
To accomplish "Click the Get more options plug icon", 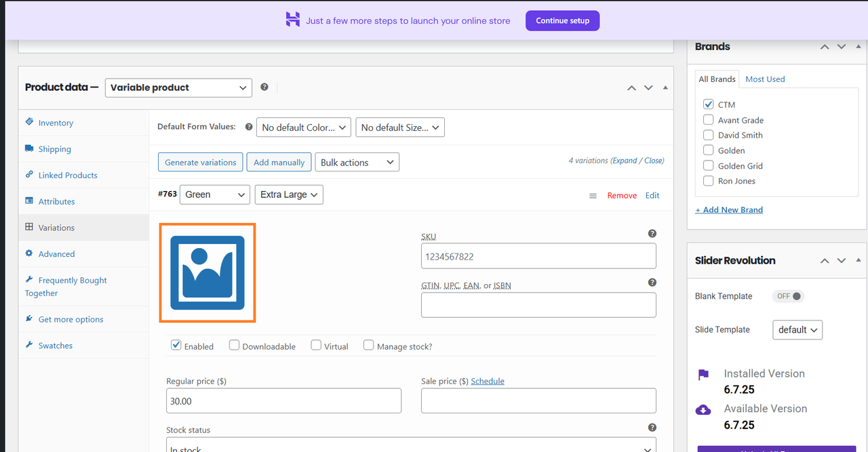I will click(29, 319).
